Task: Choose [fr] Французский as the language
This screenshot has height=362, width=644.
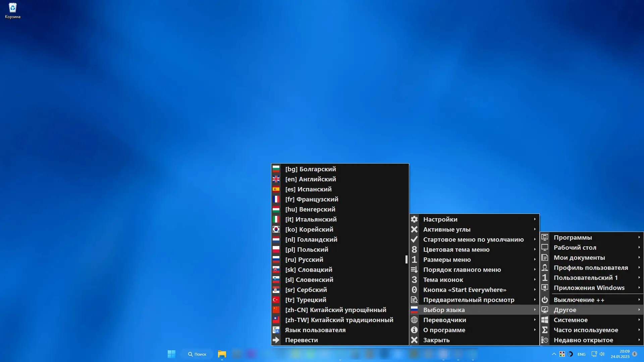Action: [x=311, y=199]
